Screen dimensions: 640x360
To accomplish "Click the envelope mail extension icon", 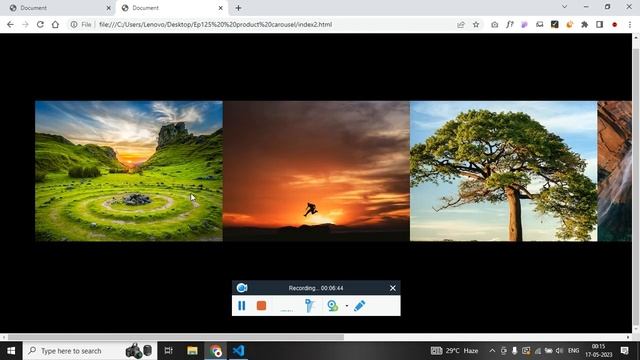I will pyautogui.click(x=540, y=24).
